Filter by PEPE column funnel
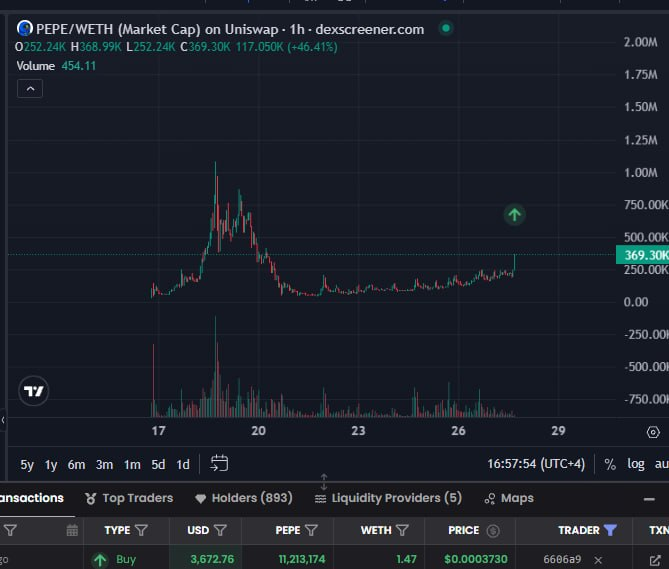 (311, 530)
